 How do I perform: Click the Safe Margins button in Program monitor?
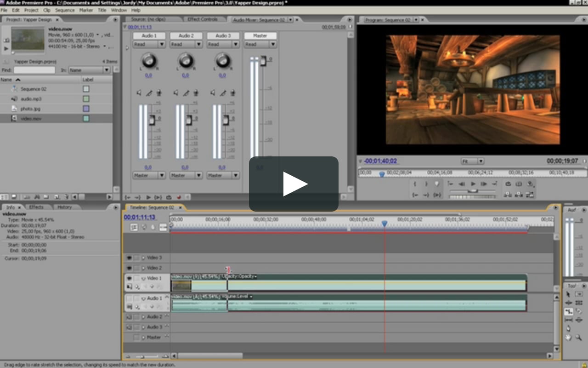click(x=519, y=184)
